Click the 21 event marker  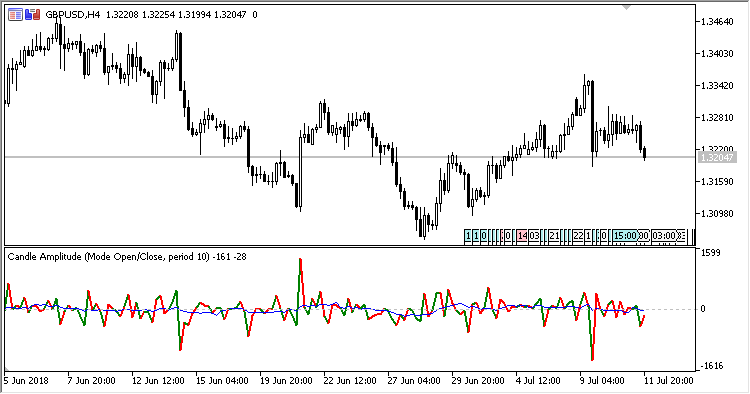[x=554, y=236]
